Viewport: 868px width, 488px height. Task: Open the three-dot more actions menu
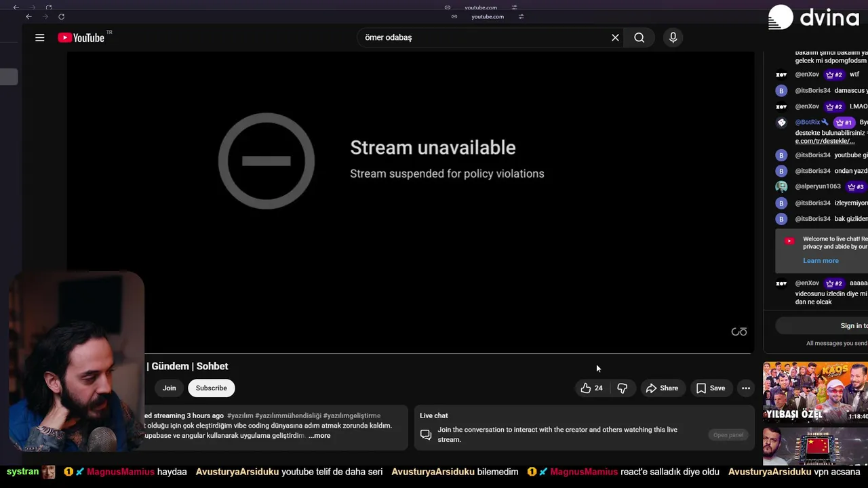[746, 388]
